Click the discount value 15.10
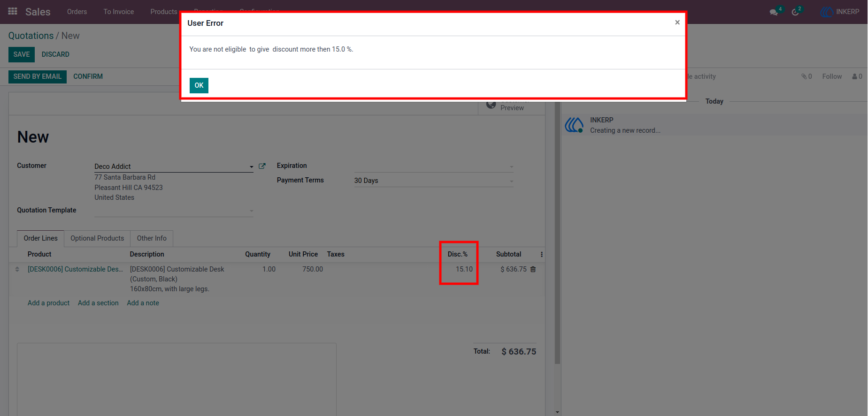Image resolution: width=868 pixels, height=416 pixels. point(464,269)
